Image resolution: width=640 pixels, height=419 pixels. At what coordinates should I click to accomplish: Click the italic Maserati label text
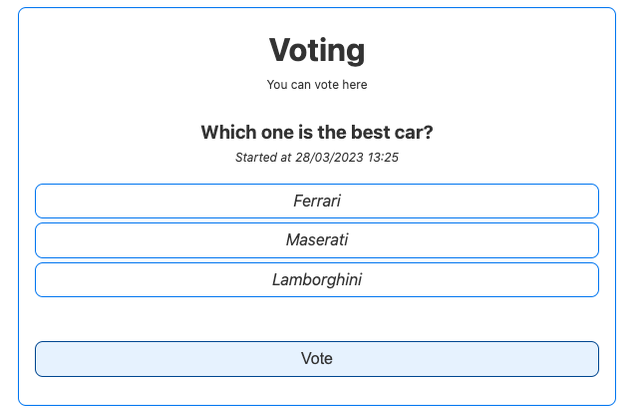point(317,240)
